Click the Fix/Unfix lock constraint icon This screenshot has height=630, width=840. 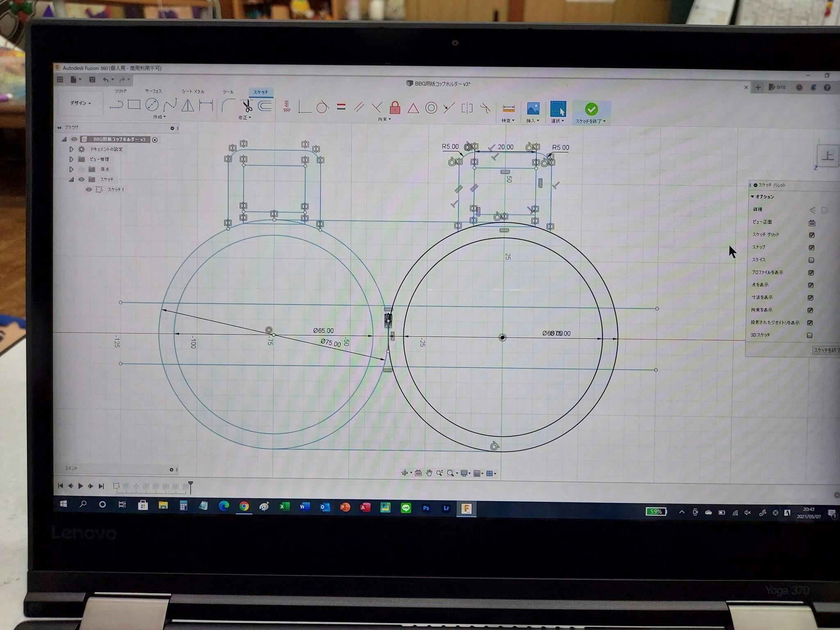point(395,108)
